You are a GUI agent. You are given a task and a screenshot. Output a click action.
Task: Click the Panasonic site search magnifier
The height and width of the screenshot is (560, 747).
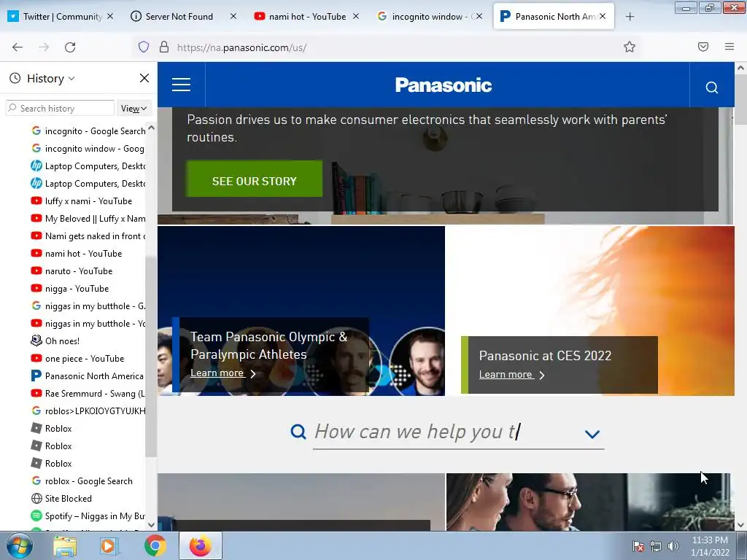click(x=712, y=87)
